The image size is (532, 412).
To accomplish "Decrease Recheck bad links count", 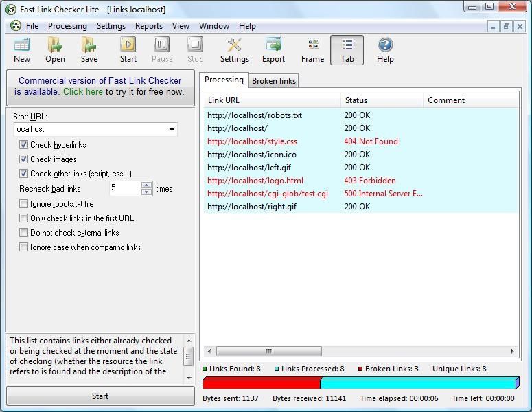I will 147,192.
